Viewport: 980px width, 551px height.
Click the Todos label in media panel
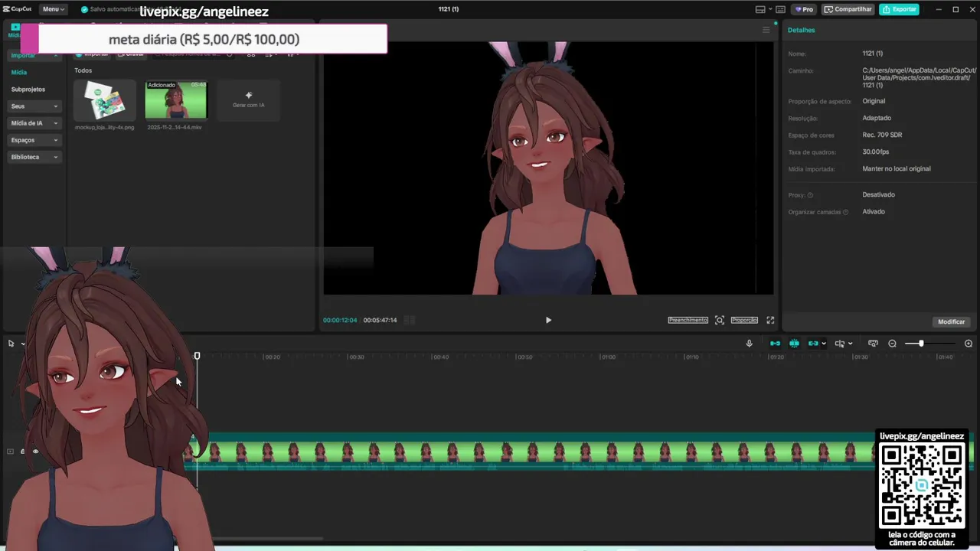tap(83, 70)
